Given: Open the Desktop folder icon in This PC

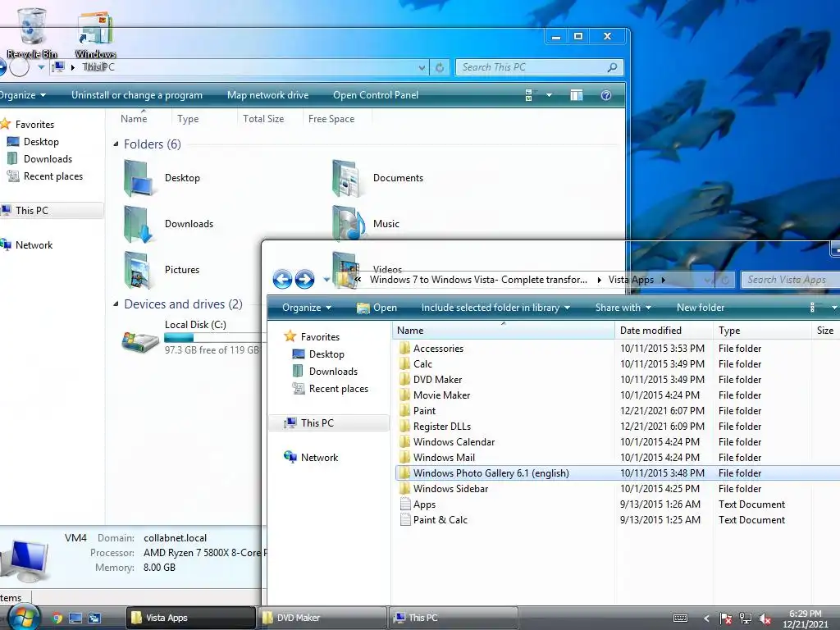Looking at the screenshot, I should [x=139, y=178].
